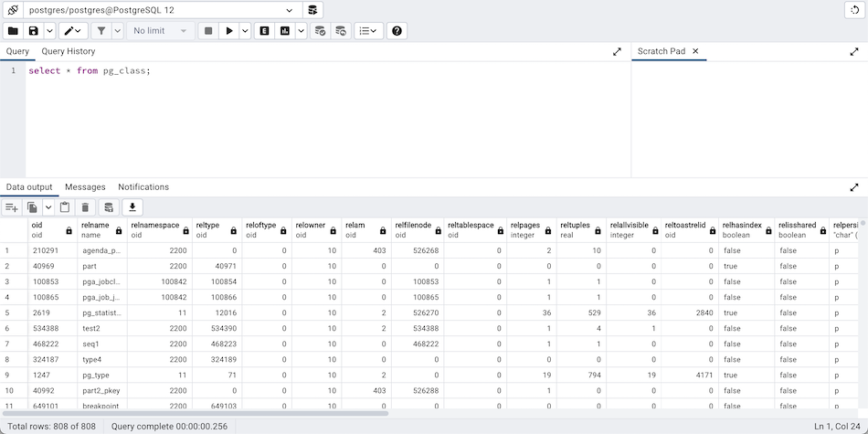The width and height of the screenshot is (868, 434).
Task: Click the reltype column lock icon
Action: point(233,230)
